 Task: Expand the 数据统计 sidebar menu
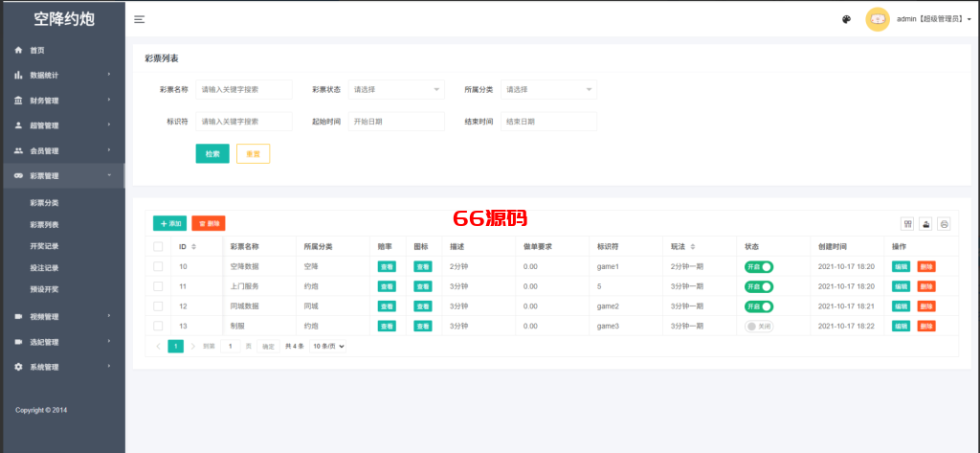pyautogui.click(x=62, y=75)
